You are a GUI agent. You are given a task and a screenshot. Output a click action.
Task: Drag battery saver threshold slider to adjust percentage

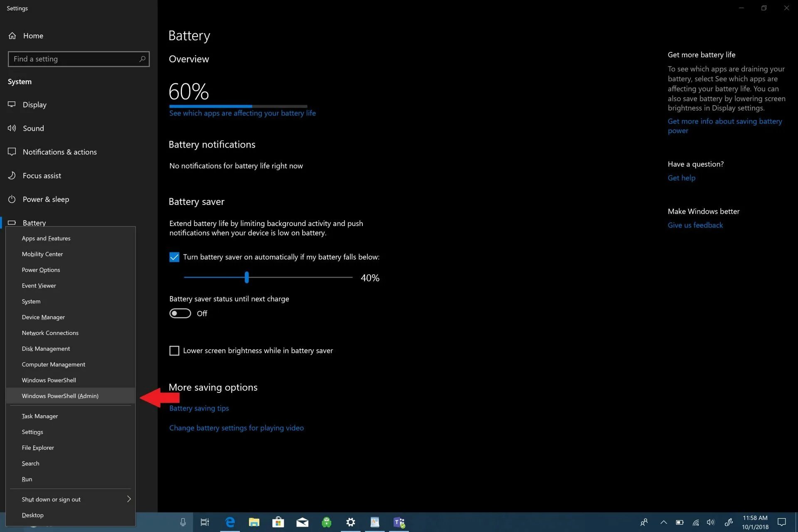coord(247,277)
